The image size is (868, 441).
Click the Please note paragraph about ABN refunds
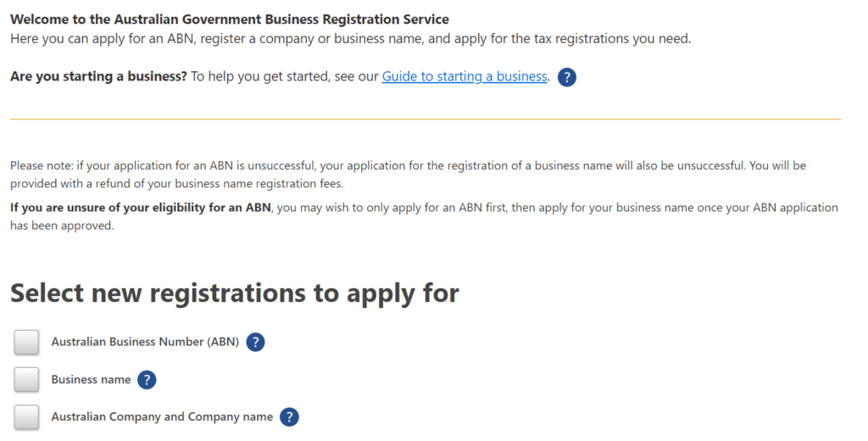pyautogui.click(x=408, y=175)
